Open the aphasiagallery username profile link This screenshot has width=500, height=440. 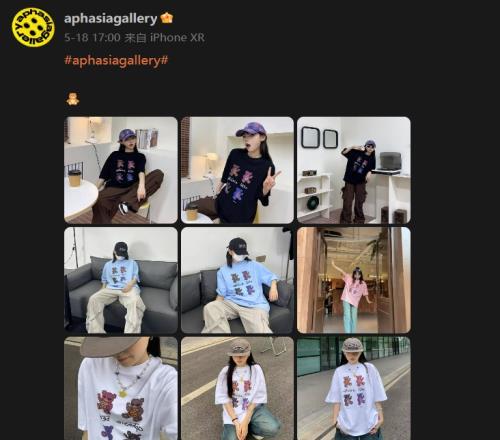click(x=110, y=19)
